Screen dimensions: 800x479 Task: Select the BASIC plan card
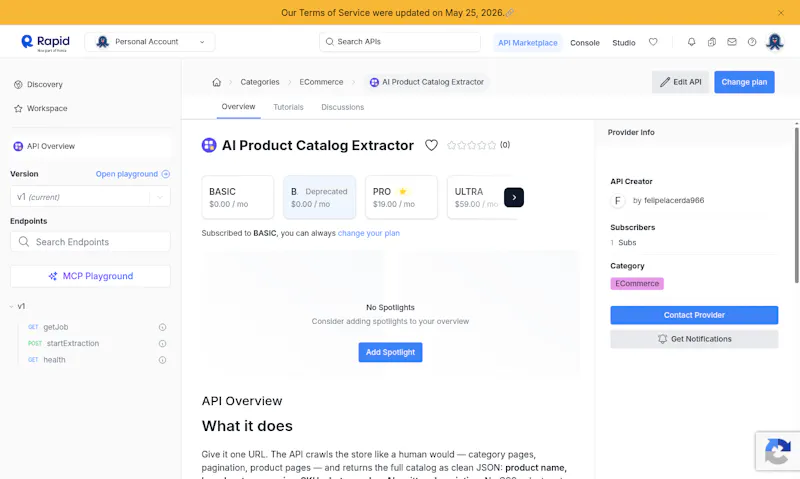[238, 197]
